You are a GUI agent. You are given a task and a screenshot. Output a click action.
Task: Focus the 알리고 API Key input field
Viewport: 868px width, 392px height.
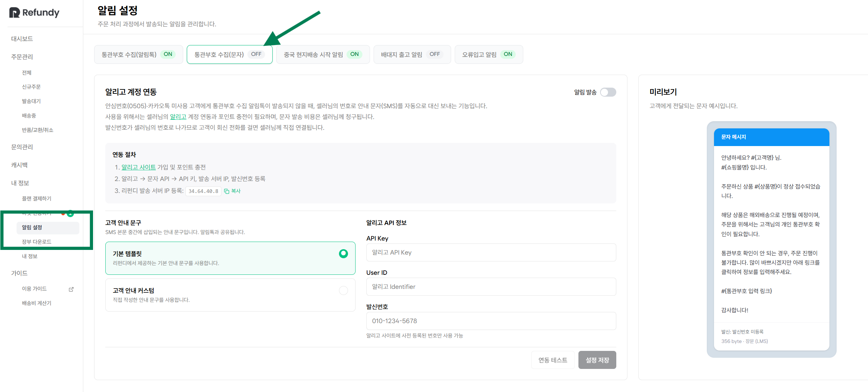tap(491, 252)
